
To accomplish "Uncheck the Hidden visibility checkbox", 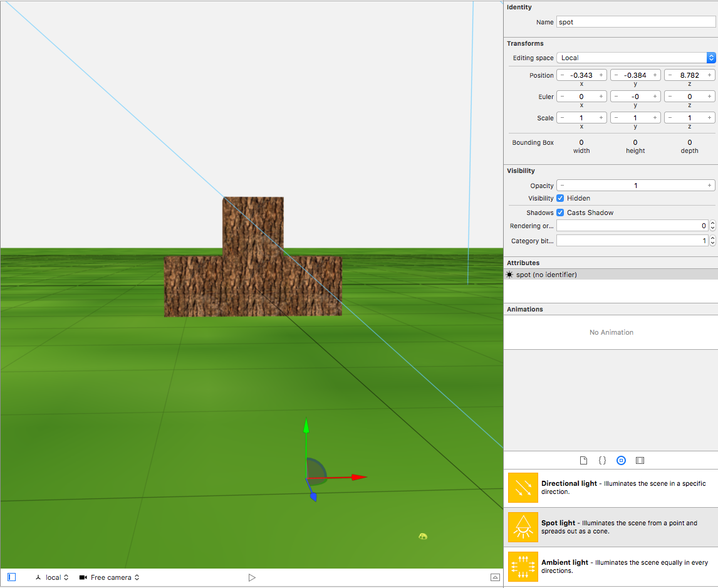I will [560, 198].
